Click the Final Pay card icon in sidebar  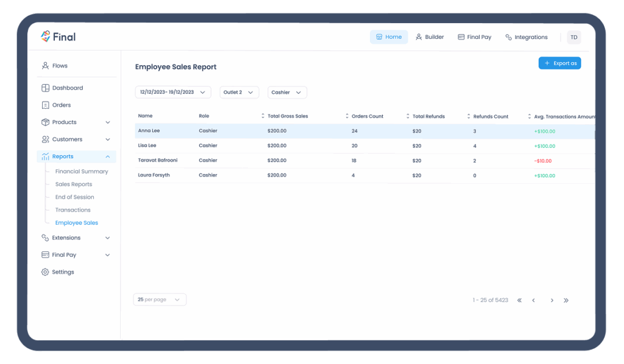(45, 254)
